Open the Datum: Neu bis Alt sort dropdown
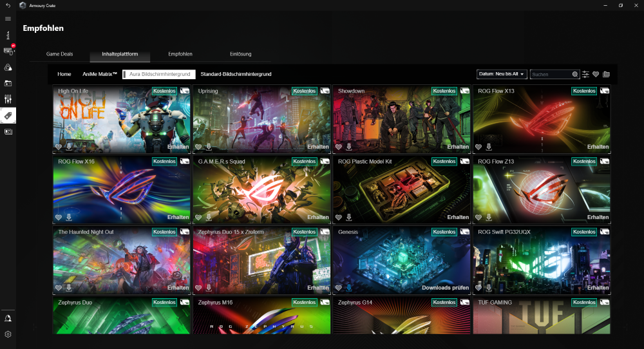This screenshot has width=644, height=349. coord(502,74)
